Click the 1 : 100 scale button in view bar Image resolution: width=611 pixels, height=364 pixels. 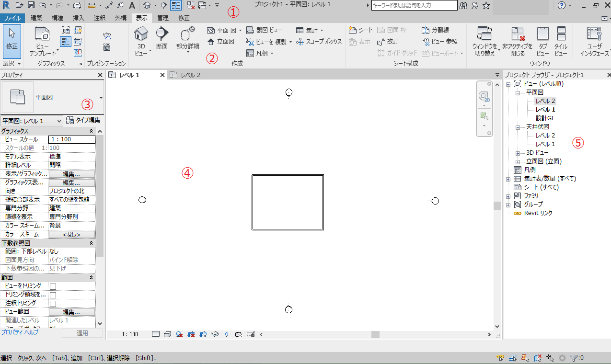(x=130, y=334)
